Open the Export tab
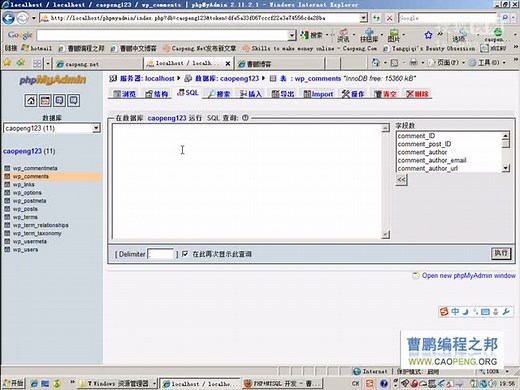Viewport: 520px width, 390px height. 283,94
